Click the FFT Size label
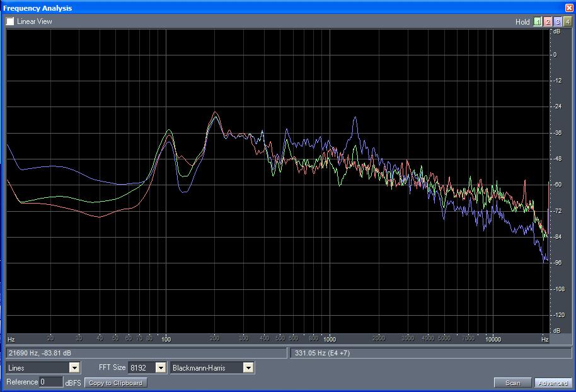 112,367
